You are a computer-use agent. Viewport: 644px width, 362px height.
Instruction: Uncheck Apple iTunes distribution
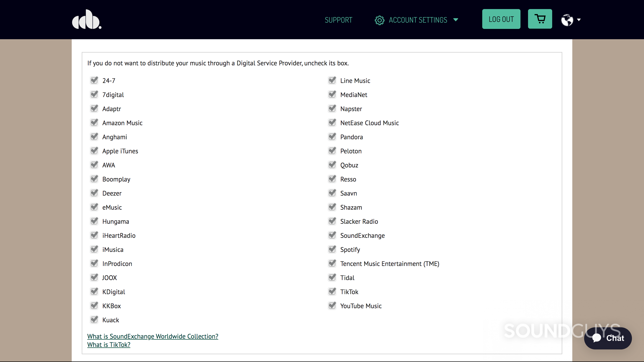(94, 151)
